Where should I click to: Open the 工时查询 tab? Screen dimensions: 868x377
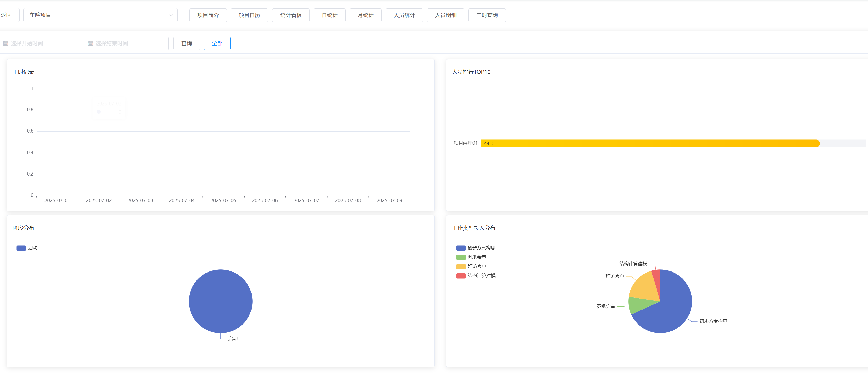coord(487,15)
